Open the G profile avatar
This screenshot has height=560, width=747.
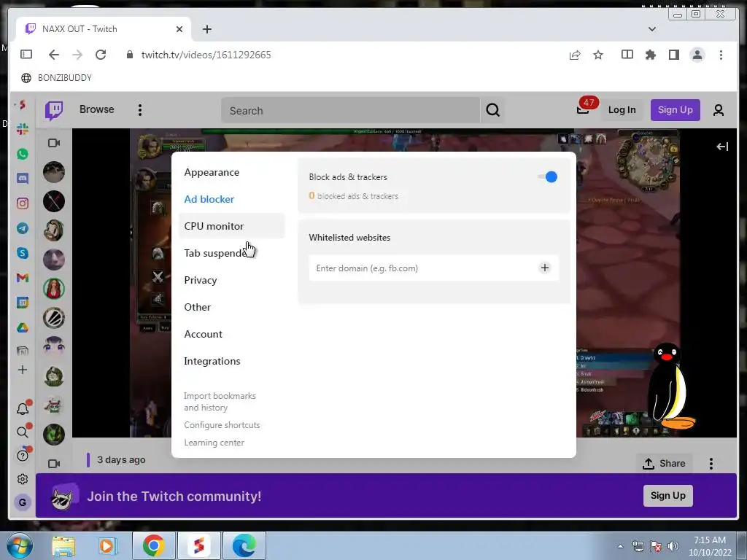[x=23, y=502]
